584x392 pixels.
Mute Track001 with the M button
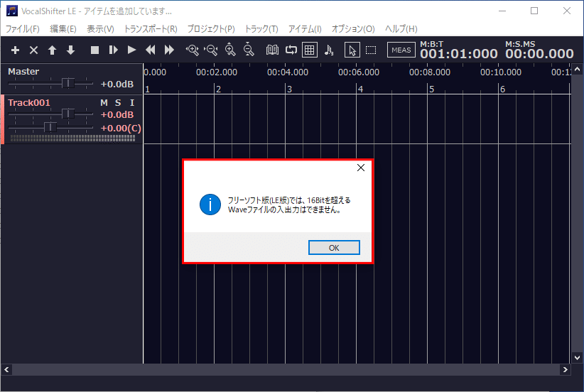click(x=104, y=103)
